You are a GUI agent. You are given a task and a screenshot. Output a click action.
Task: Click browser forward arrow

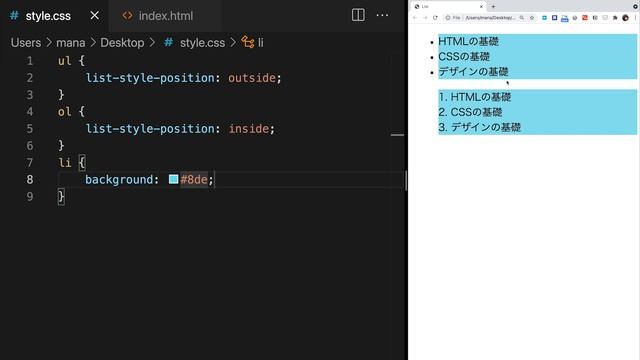[425, 18]
